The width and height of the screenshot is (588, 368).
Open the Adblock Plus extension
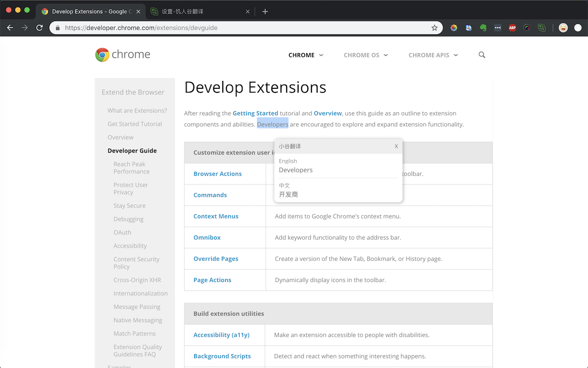[x=512, y=28]
